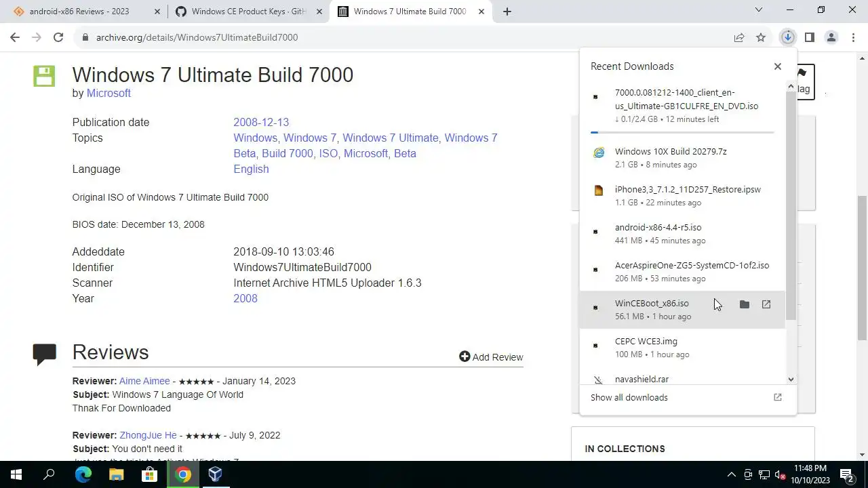Open VirtualBox from taskbar
The height and width of the screenshot is (488, 868).
click(216, 474)
